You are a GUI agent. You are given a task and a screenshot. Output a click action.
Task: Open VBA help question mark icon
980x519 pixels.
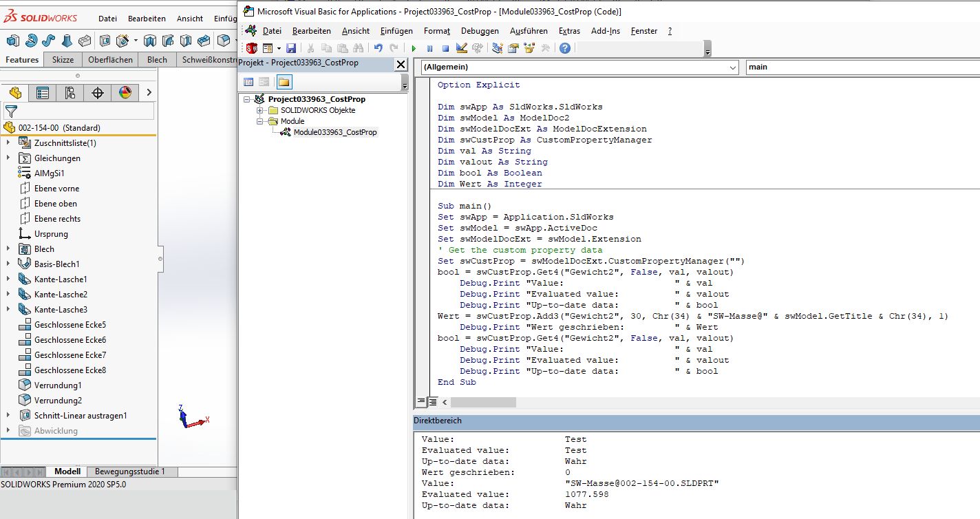pyautogui.click(x=564, y=47)
